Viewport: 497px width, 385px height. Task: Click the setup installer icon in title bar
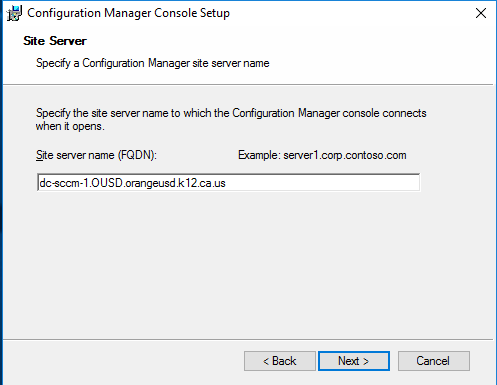click(14, 13)
